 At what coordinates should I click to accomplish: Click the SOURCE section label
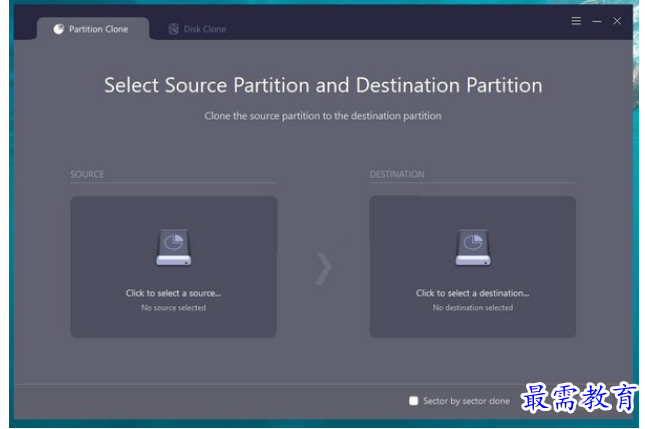coord(87,174)
